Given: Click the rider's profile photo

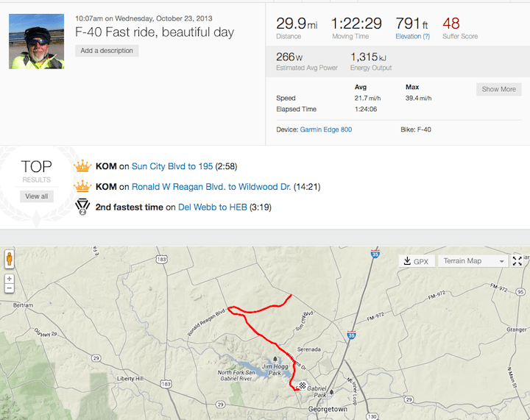Looking at the screenshot, I should tap(36, 41).
